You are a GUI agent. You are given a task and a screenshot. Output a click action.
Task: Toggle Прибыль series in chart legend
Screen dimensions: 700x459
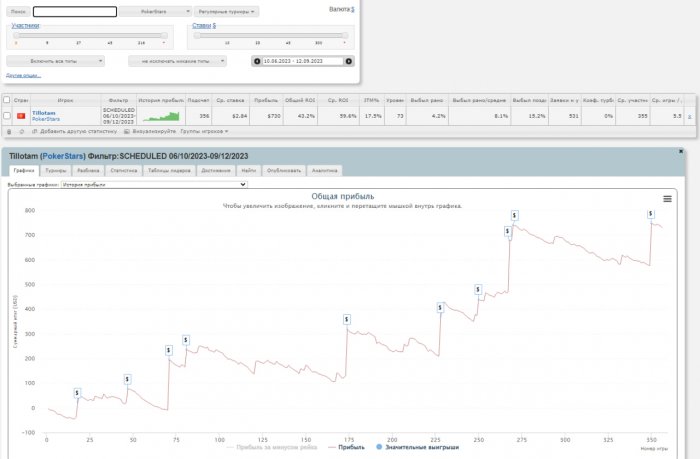pos(346,447)
